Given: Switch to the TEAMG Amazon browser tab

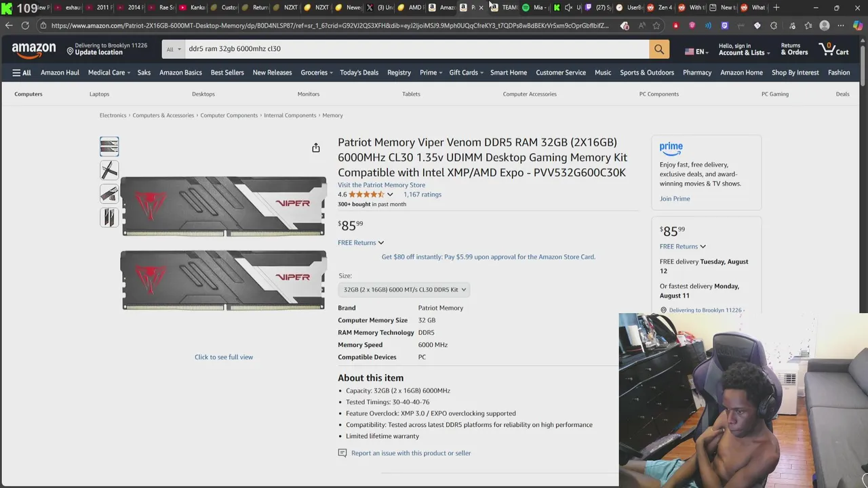Looking at the screenshot, I should [503, 7].
